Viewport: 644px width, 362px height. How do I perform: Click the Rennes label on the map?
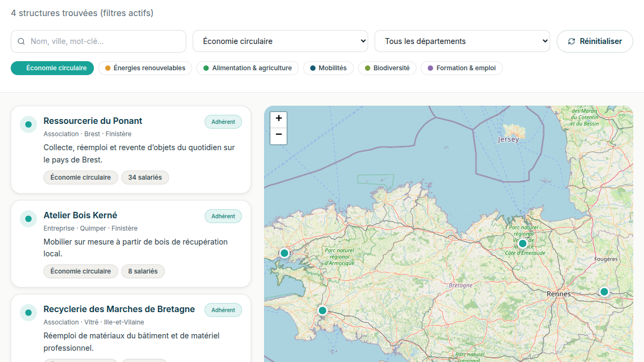pyautogui.click(x=559, y=294)
